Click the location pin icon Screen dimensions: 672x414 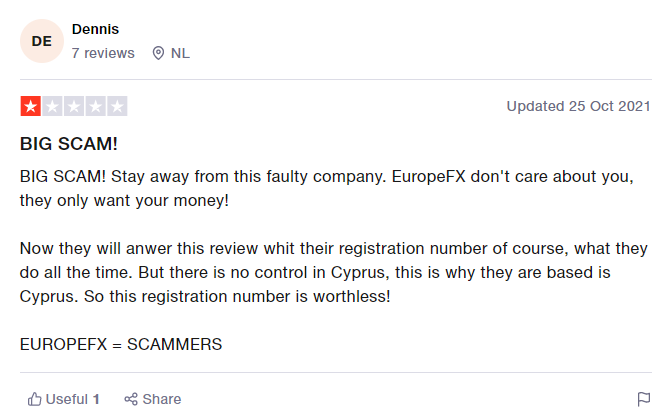tap(158, 53)
